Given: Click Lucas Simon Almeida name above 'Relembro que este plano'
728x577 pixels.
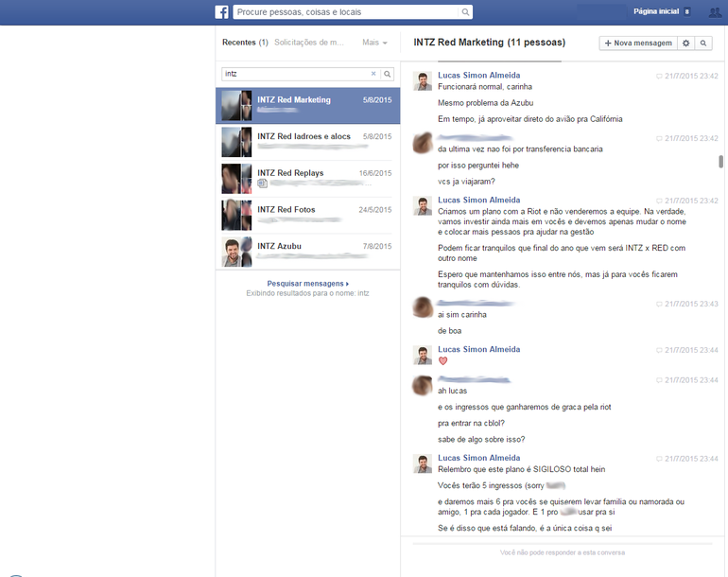Looking at the screenshot, I should click(478, 458).
